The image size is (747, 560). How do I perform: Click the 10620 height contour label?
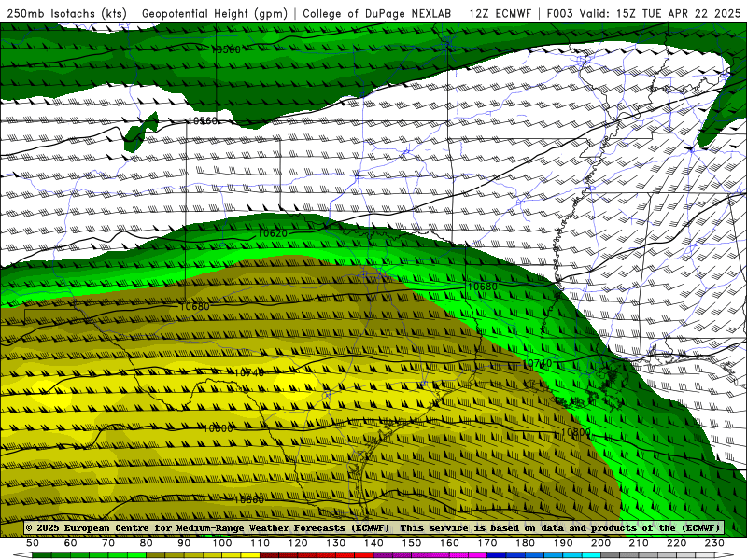273,233
